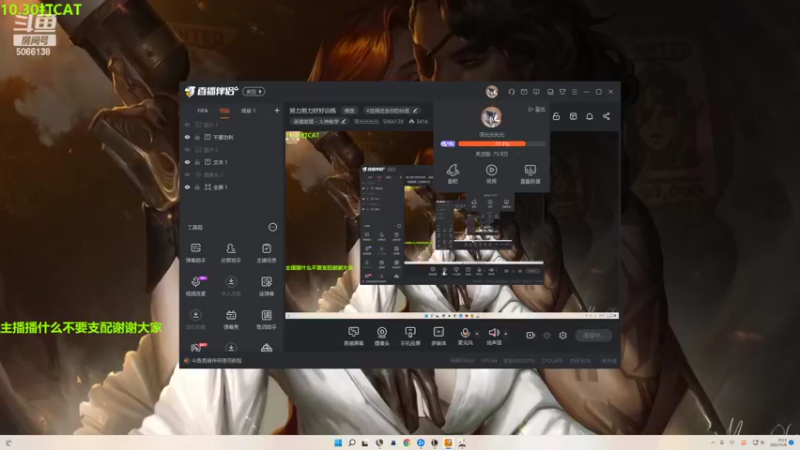Mute the 扬声器 speaker icon
This screenshot has height=450, width=800.
[493, 333]
